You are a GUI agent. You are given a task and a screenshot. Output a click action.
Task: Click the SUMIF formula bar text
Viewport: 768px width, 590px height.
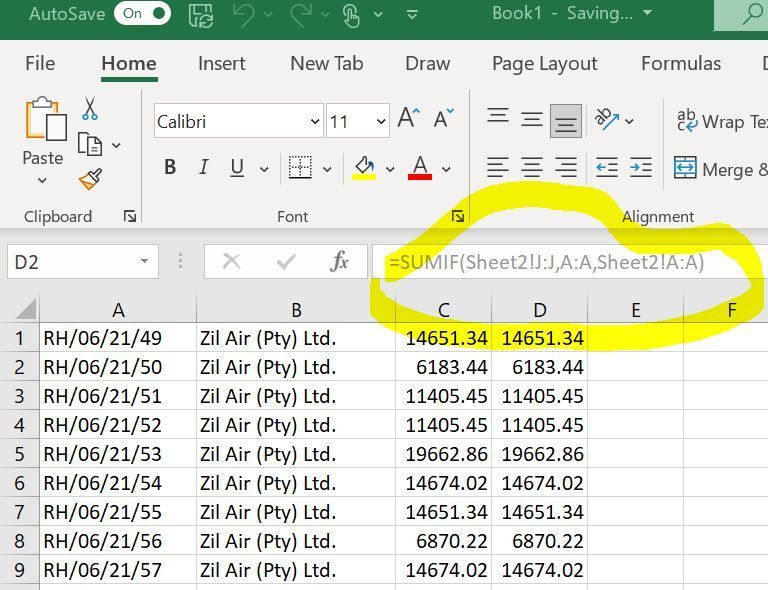pos(546,262)
